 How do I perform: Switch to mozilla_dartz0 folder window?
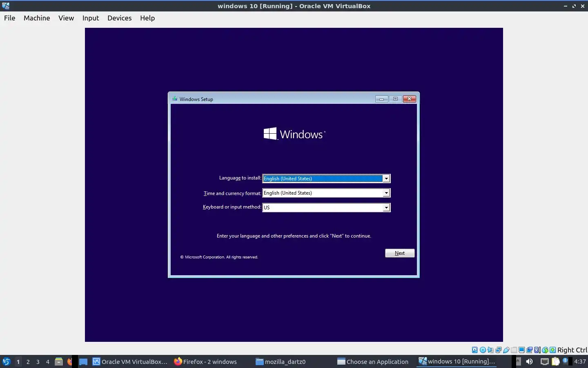pos(281,361)
